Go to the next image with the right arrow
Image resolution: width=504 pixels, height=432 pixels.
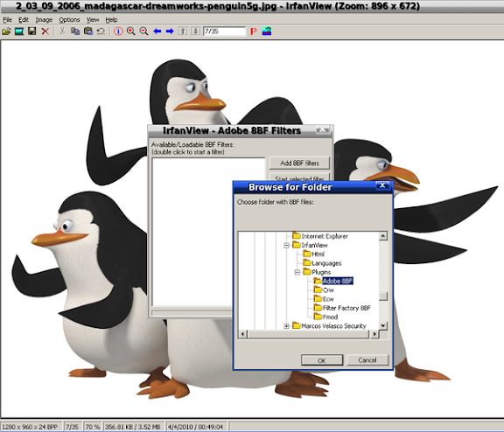pyautogui.click(x=170, y=31)
